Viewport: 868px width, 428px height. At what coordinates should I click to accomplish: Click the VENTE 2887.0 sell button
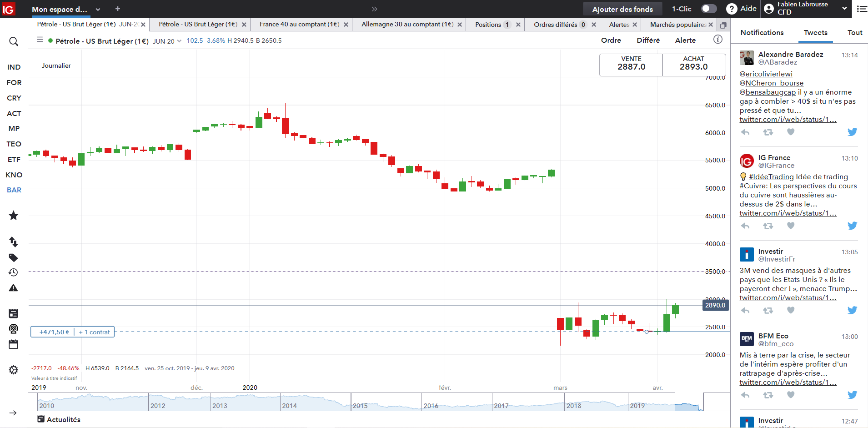(x=631, y=65)
